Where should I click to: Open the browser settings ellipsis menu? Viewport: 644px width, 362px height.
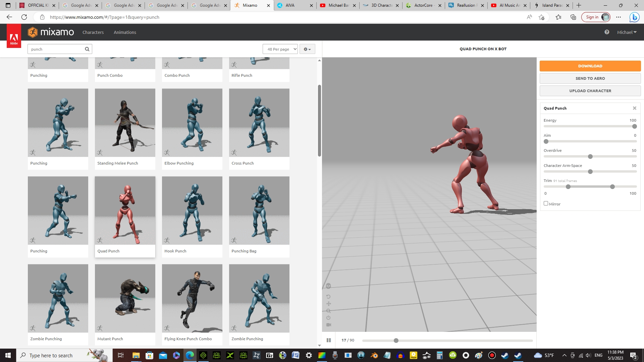619,17
